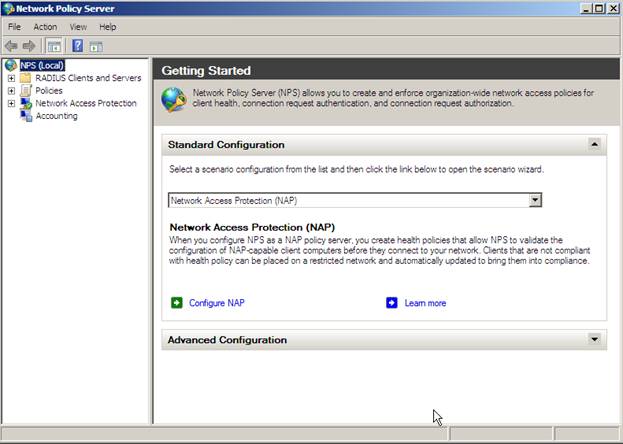Image resolution: width=623 pixels, height=444 pixels.
Task: Open the scenario configuration dropdown list
Action: tap(535, 200)
